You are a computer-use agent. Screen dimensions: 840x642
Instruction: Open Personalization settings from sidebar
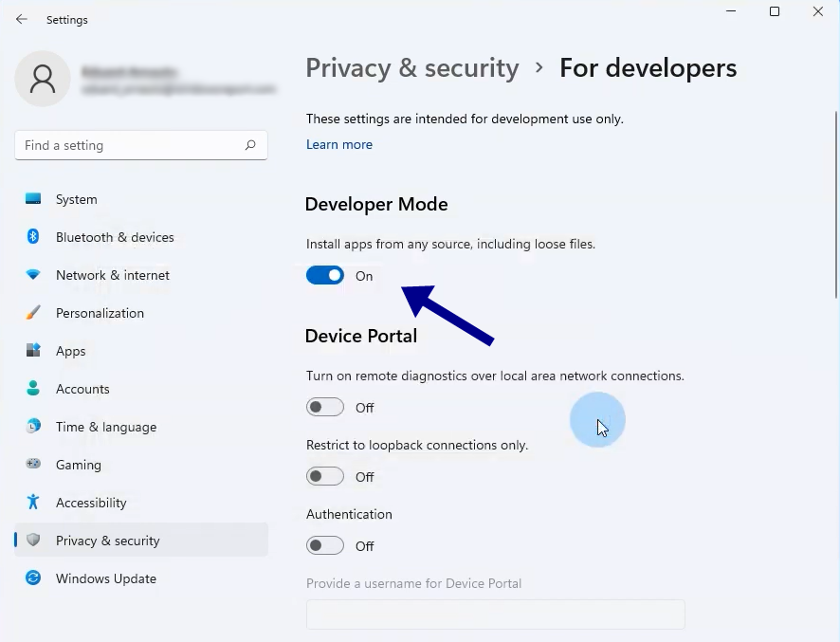[100, 313]
